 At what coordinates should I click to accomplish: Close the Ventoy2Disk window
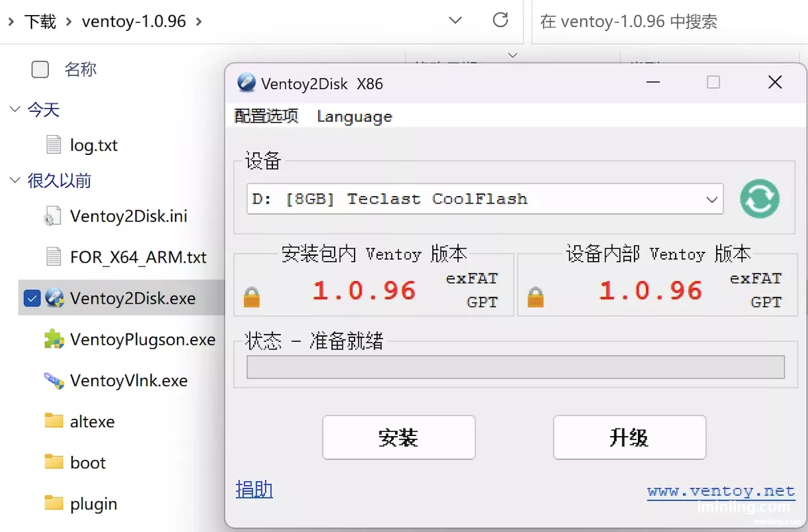(774, 82)
